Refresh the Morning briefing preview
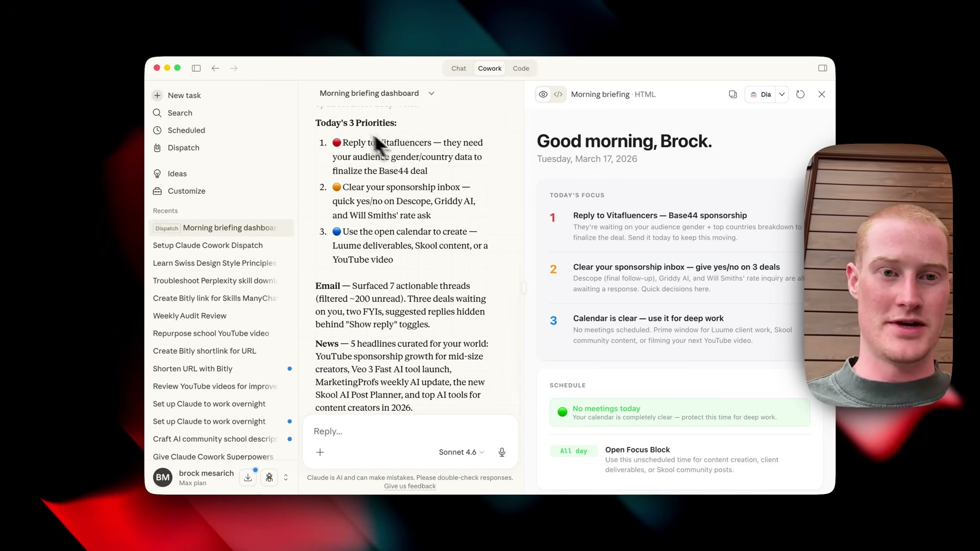Viewport: 980px width, 551px height. (x=800, y=94)
